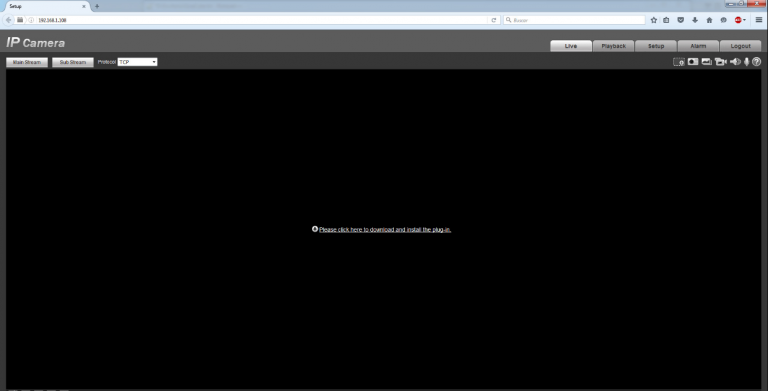Click the chat bubble icon in browser toolbar

coord(723,20)
